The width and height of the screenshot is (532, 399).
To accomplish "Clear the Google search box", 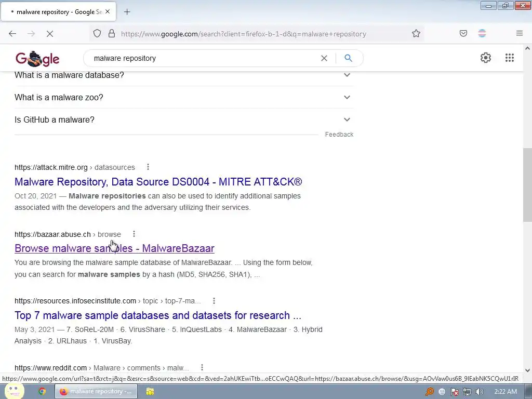I will coord(324,58).
